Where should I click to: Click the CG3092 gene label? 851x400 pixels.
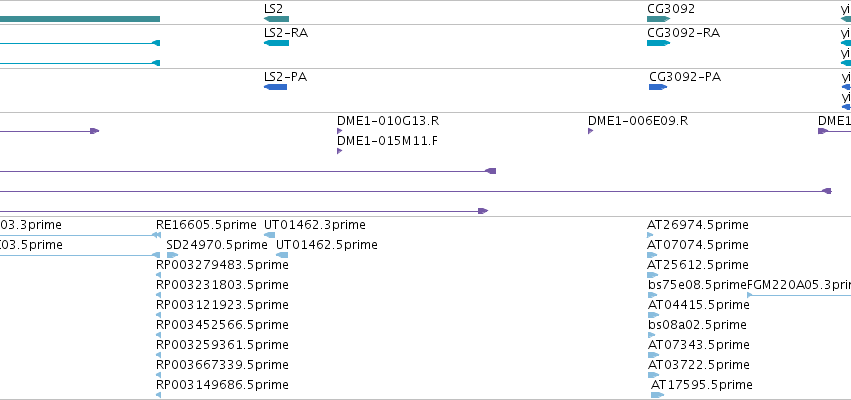(671, 9)
